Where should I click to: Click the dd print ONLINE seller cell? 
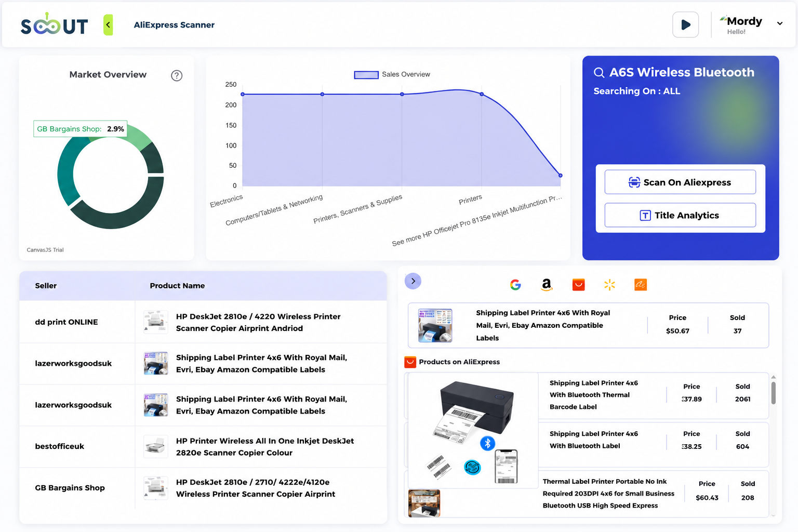(77, 322)
